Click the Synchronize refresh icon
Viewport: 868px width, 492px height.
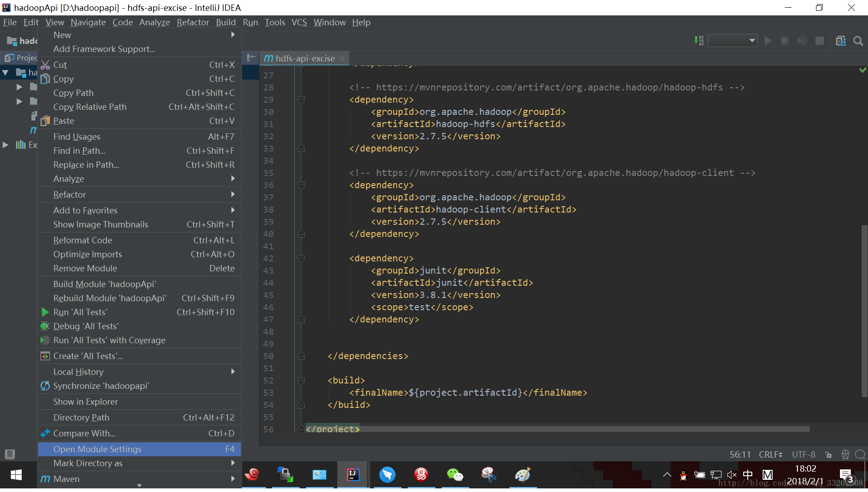[x=45, y=386]
